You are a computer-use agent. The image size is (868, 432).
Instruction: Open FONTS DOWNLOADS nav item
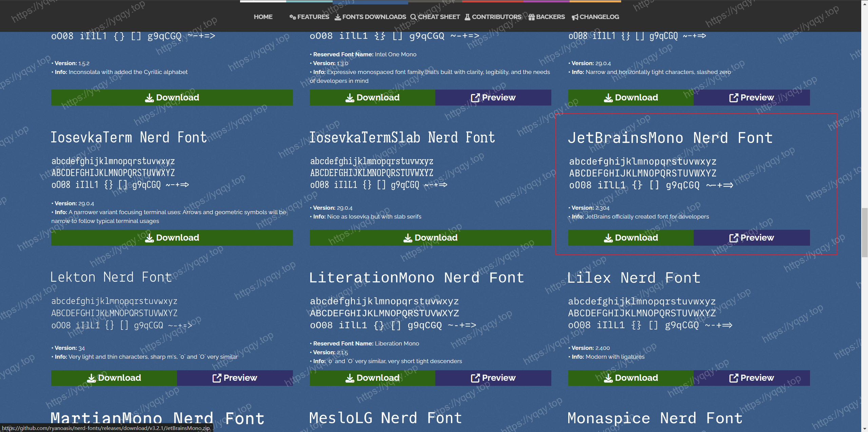coord(370,17)
